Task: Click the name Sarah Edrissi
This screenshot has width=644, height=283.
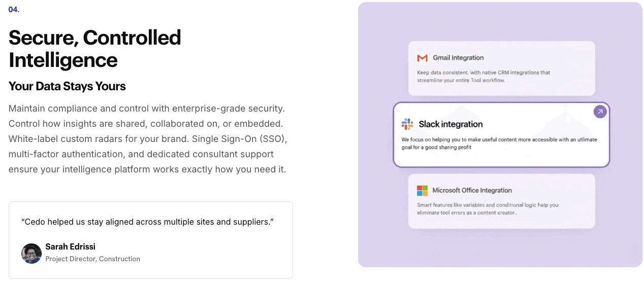Action: pos(70,246)
